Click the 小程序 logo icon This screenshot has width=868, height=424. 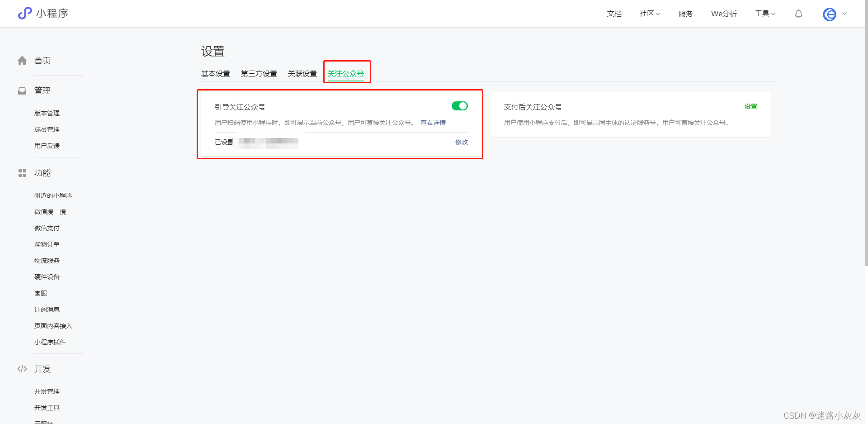coord(25,13)
